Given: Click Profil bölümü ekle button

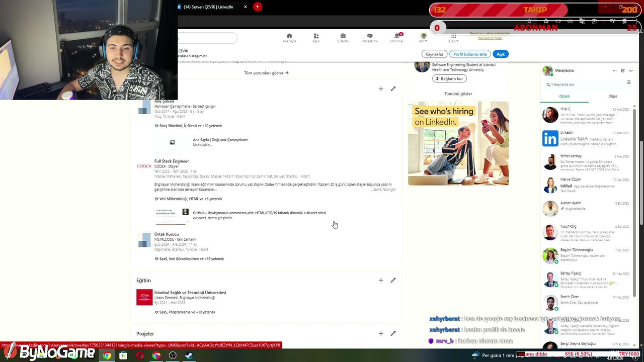Looking at the screenshot, I should [470, 54].
